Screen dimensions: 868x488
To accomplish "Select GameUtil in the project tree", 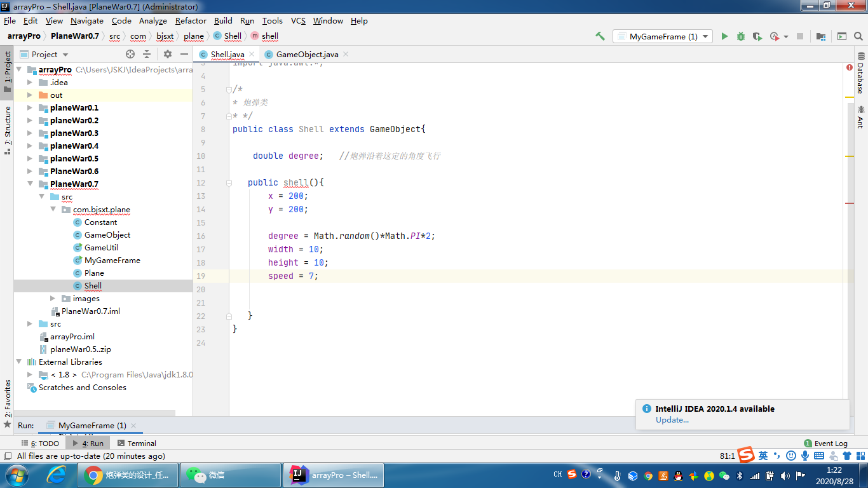I will [x=101, y=247].
